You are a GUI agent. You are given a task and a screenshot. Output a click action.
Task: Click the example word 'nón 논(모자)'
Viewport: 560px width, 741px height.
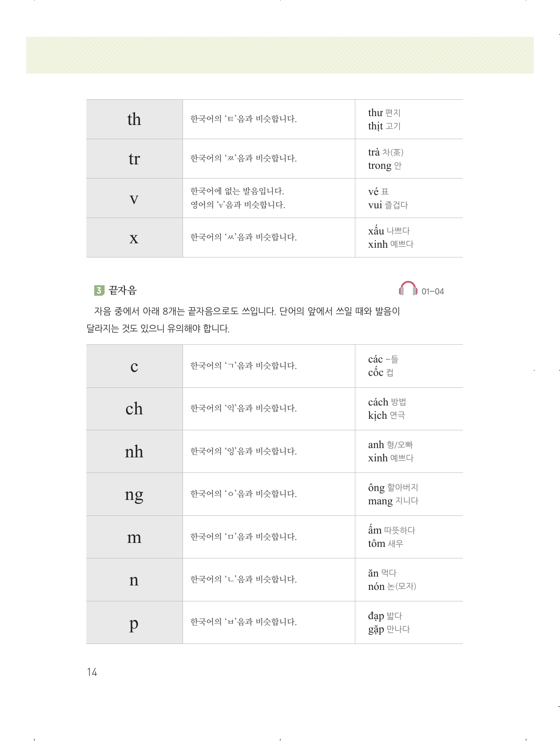click(x=392, y=587)
